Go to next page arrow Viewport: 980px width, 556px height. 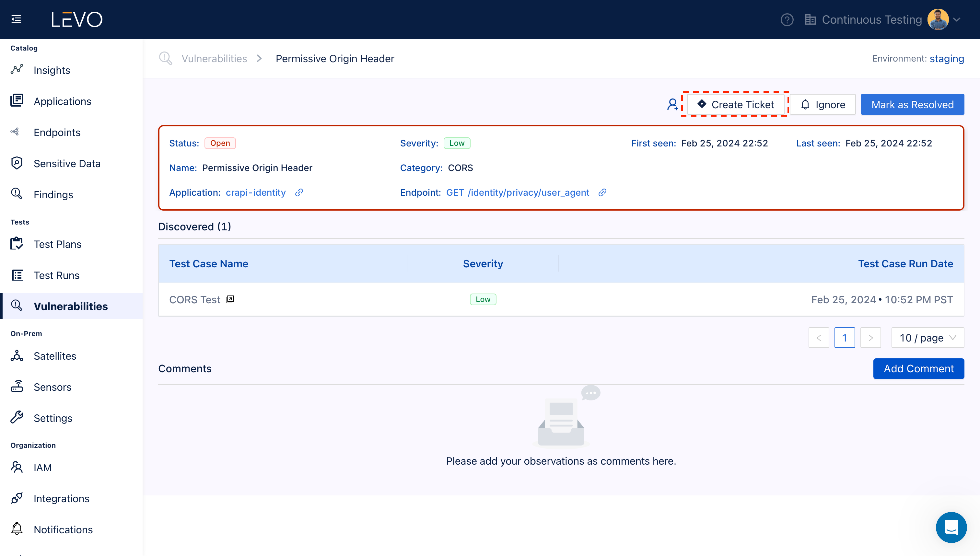point(870,338)
